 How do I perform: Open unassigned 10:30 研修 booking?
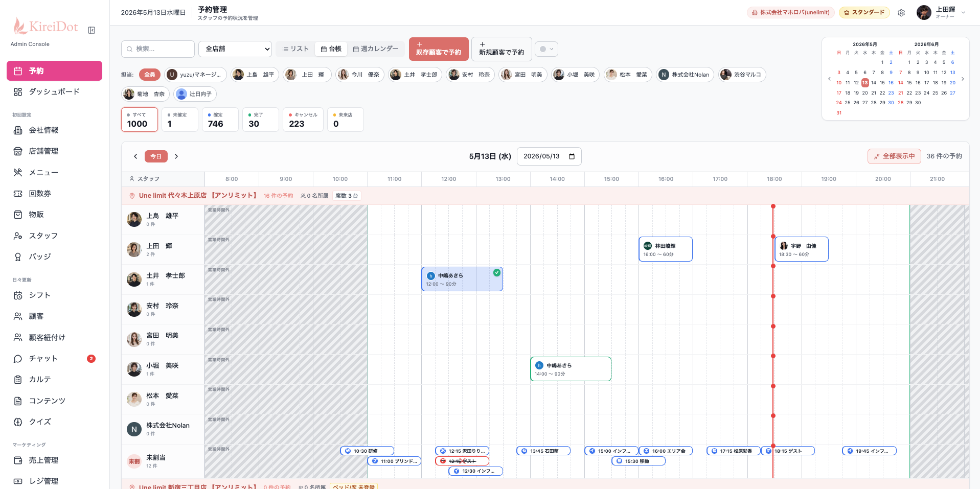[367, 451]
